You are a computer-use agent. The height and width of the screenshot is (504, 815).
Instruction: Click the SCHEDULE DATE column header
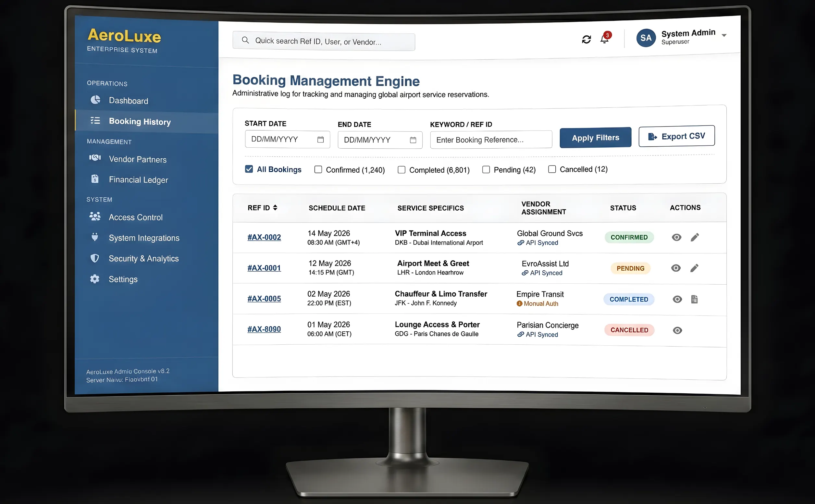click(x=337, y=208)
